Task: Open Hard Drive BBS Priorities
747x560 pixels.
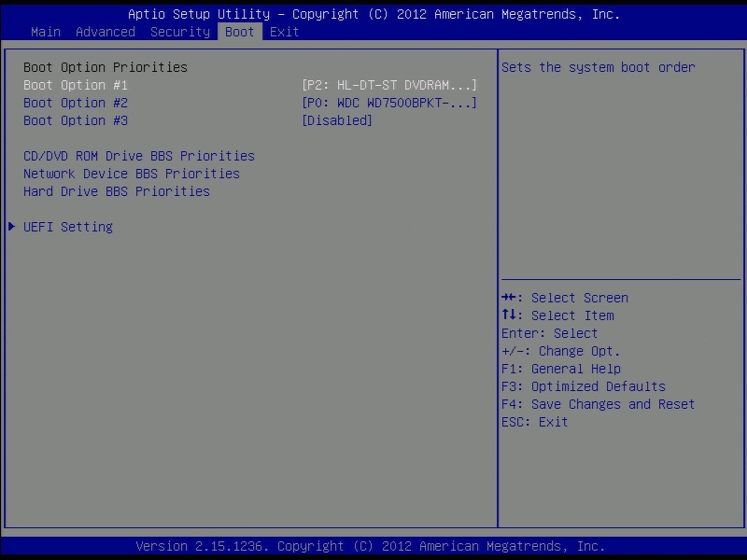Action: [x=117, y=191]
